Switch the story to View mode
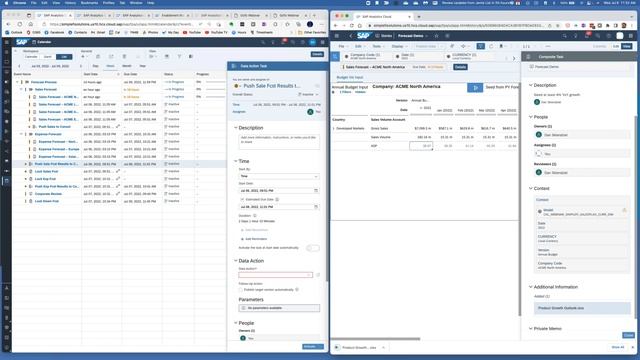 click(627, 47)
